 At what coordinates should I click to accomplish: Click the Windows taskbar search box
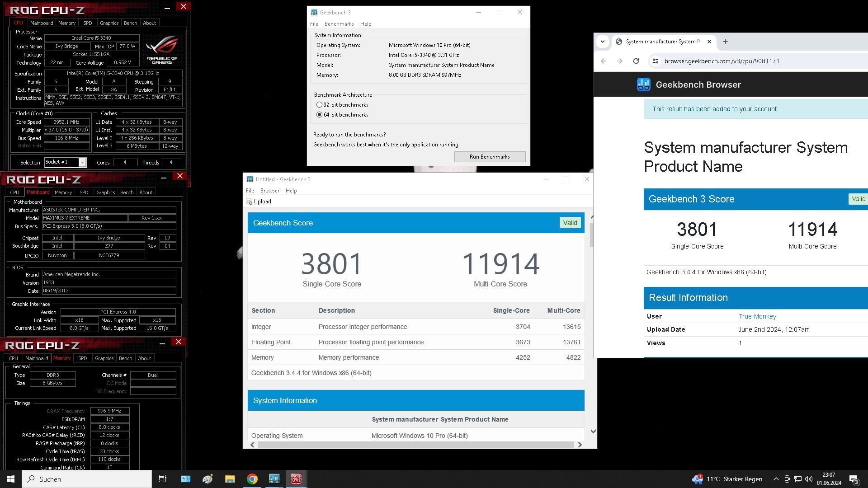click(x=87, y=479)
